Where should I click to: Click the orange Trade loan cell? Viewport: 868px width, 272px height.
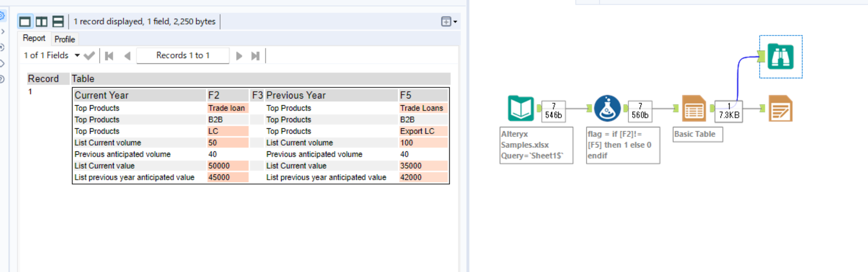click(x=227, y=108)
